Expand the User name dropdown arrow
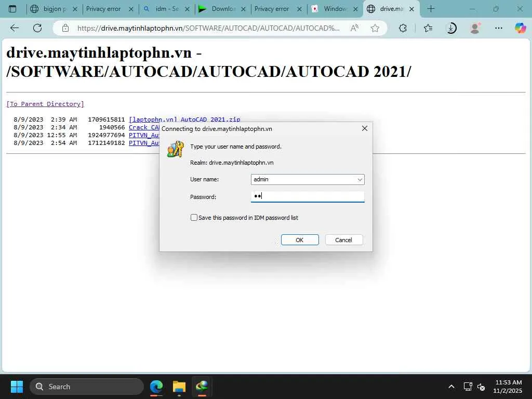Screen dimensions: 532x399 pos(360,179)
